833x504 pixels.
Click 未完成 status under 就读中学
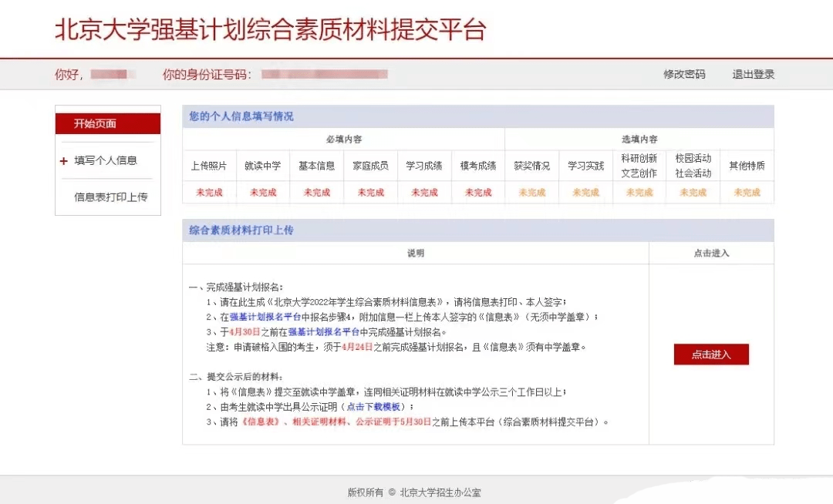(x=263, y=193)
